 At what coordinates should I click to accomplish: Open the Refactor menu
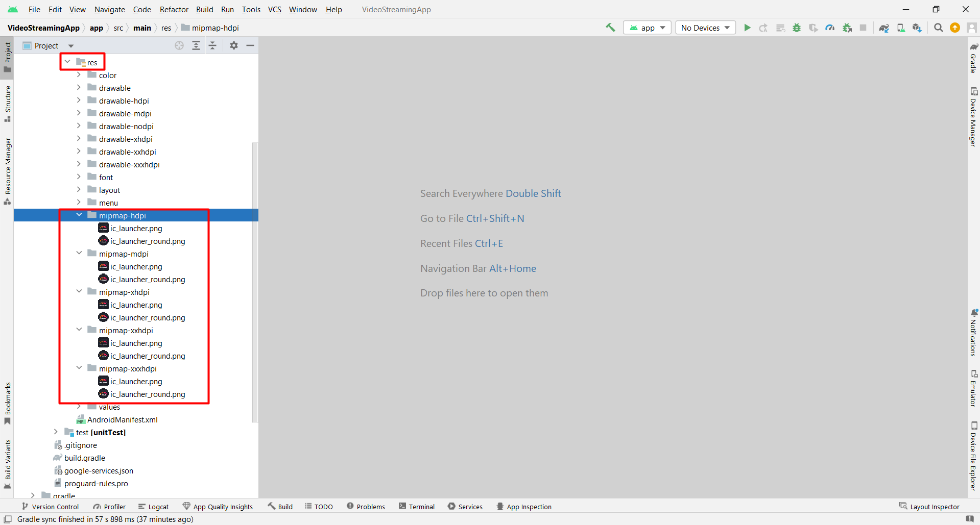pos(174,9)
